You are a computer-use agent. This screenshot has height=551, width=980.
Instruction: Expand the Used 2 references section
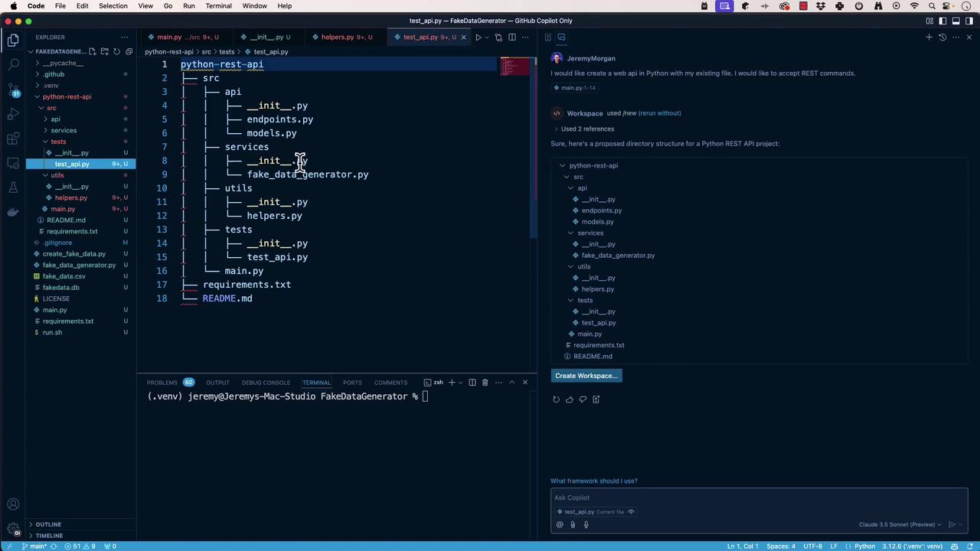pyautogui.click(x=586, y=129)
